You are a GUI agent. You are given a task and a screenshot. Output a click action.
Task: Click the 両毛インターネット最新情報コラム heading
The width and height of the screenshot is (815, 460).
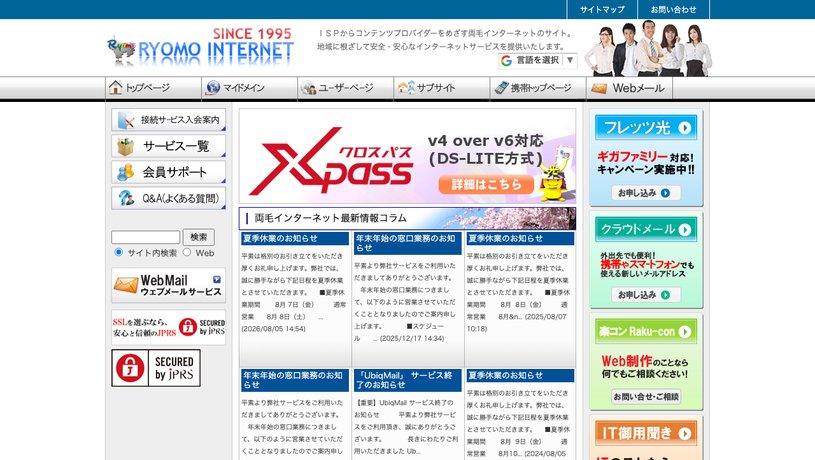point(408,218)
